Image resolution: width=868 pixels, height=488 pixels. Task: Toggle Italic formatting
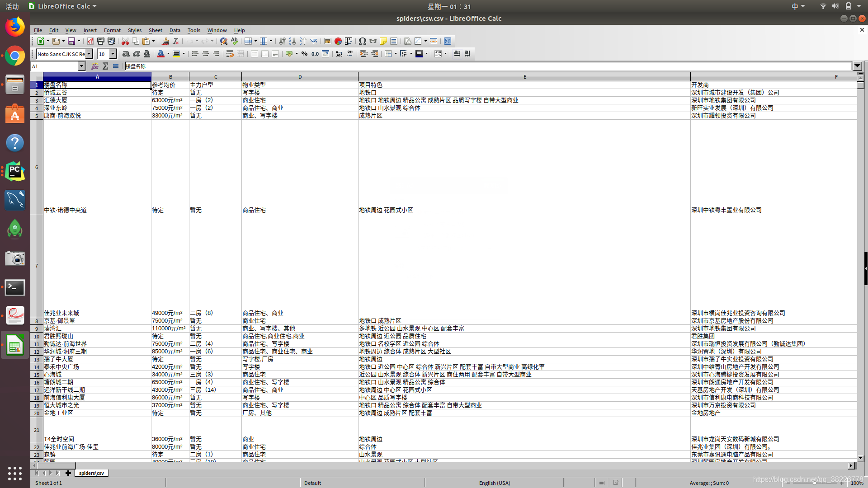click(x=137, y=54)
